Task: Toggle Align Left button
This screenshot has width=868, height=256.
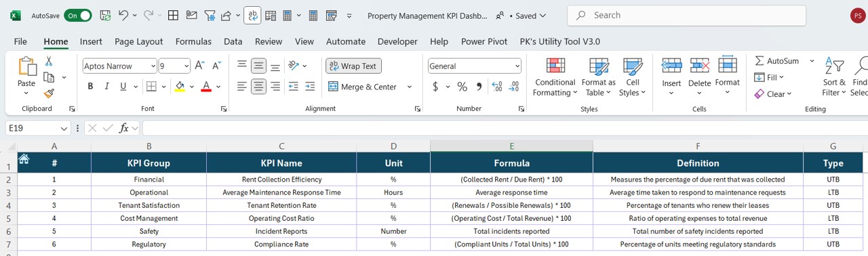Action: tap(242, 87)
